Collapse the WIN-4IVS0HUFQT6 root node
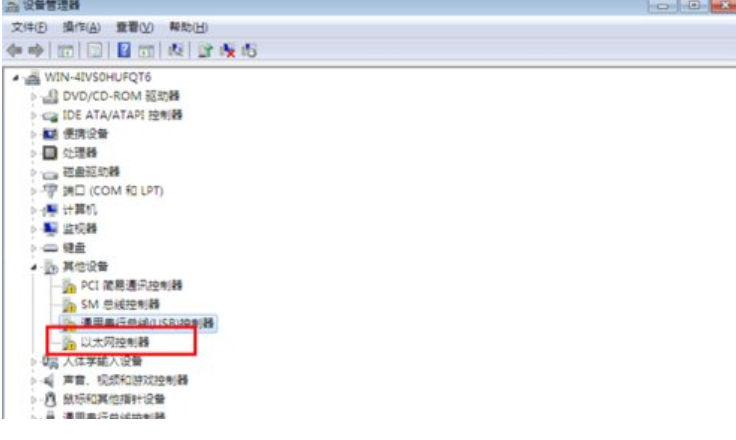Viewport: 736px width, 440px height. [15, 77]
